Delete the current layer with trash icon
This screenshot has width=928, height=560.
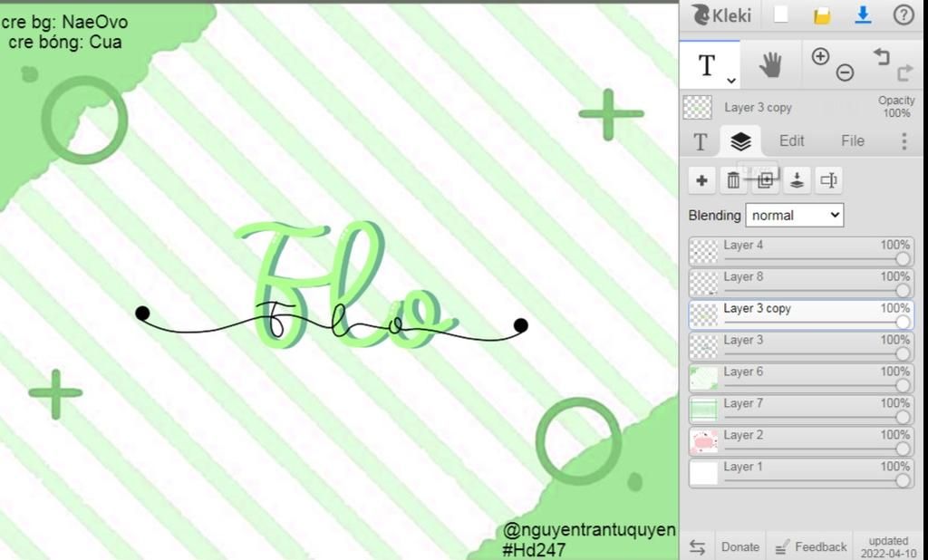(733, 180)
